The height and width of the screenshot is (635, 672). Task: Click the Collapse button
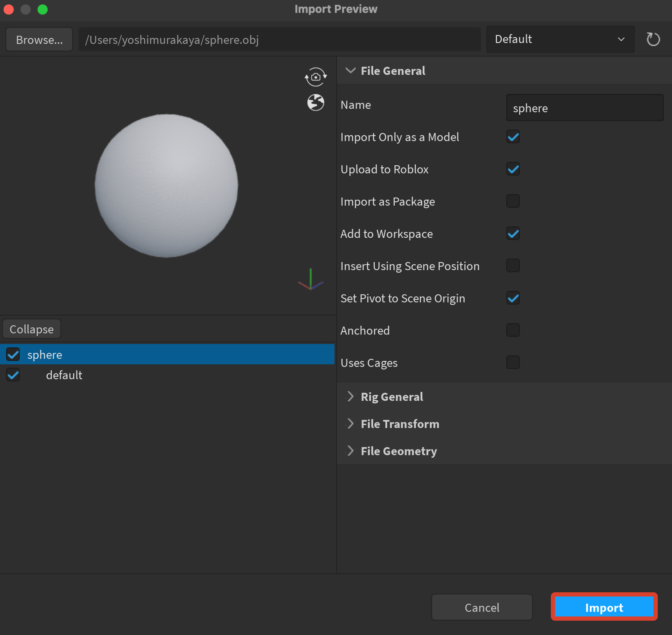click(32, 329)
